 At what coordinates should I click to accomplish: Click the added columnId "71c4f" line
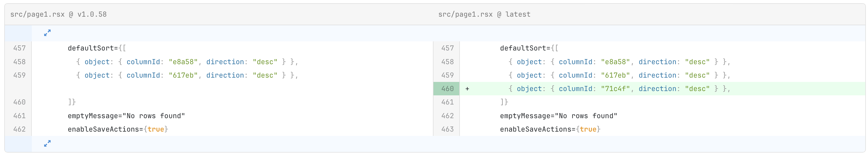coord(663,89)
